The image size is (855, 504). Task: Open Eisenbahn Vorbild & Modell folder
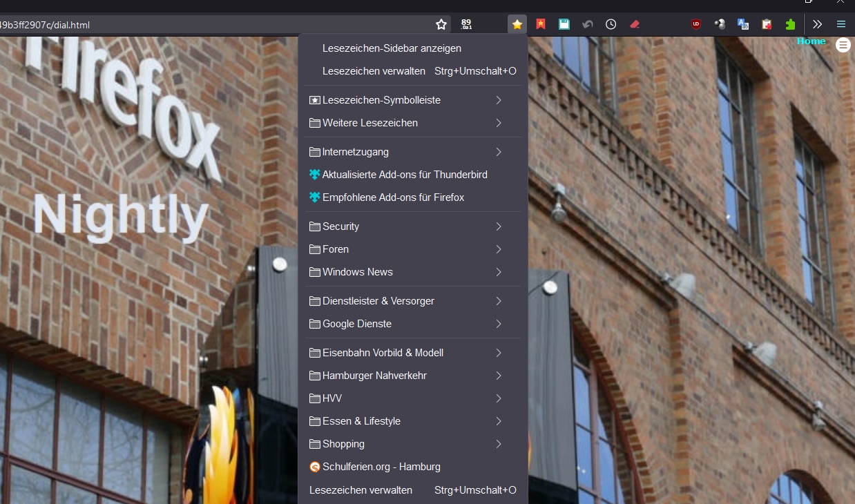tap(413, 353)
